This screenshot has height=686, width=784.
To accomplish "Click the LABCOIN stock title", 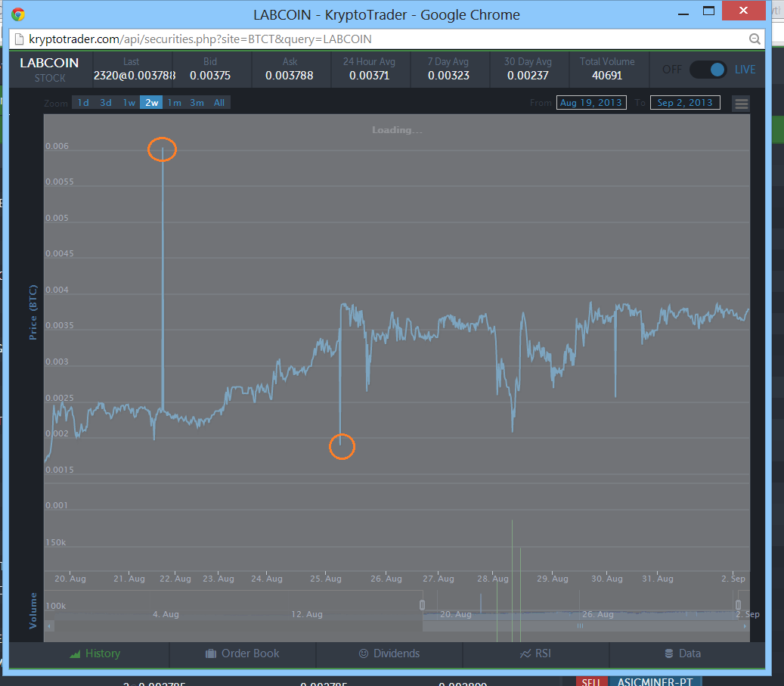I will pos(49,63).
